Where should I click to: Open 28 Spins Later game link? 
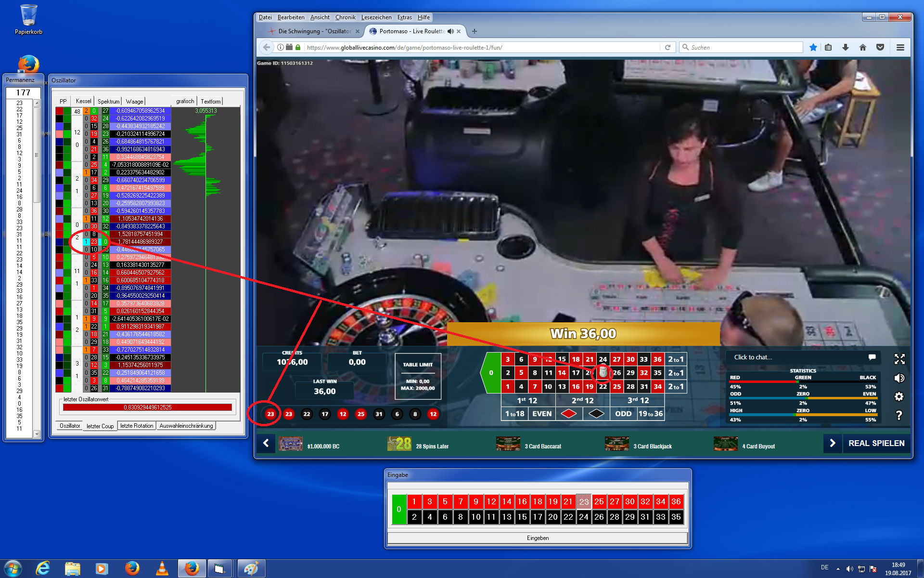tap(419, 444)
